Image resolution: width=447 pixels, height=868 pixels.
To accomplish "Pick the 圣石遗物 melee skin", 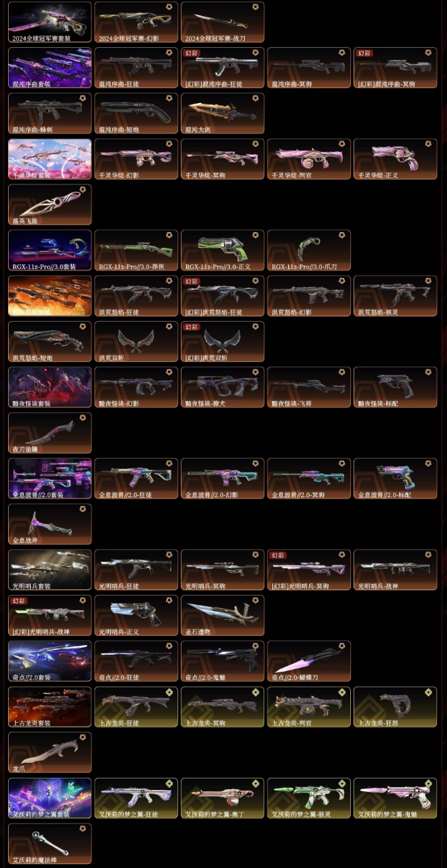I will 222,616.
